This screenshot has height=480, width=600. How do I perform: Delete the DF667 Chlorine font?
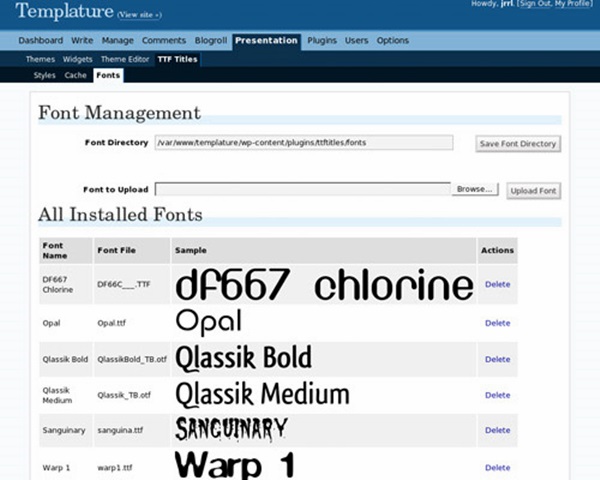point(497,284)
